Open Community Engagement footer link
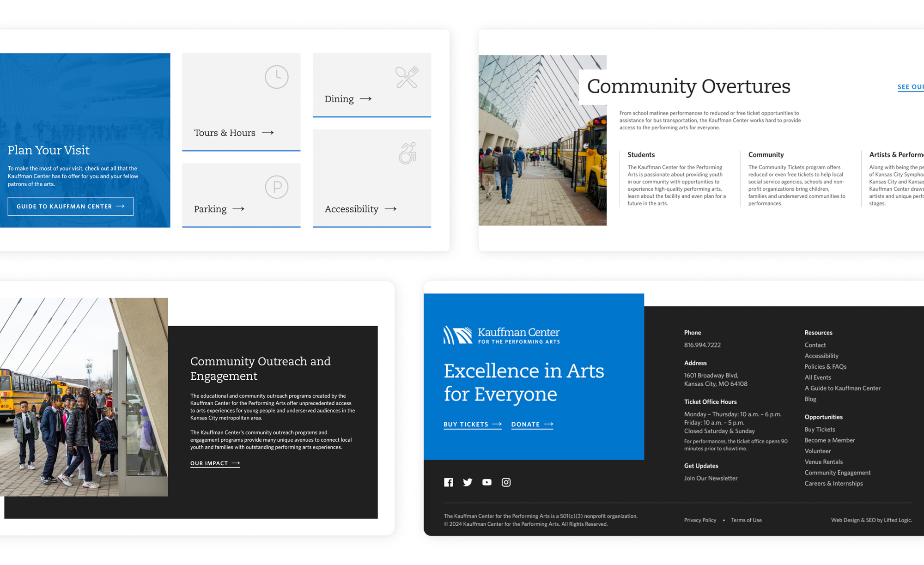Image resolution: width=924 pixels, height=565 pixels. 838,473
